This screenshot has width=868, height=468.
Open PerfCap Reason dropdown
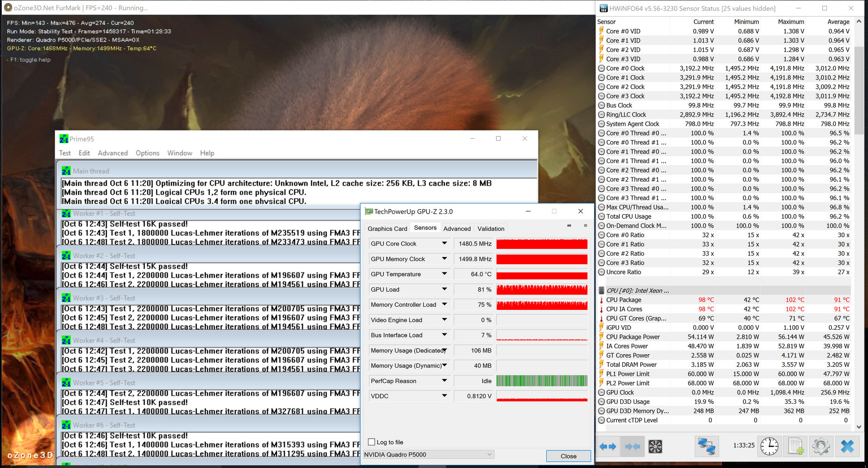444,381
